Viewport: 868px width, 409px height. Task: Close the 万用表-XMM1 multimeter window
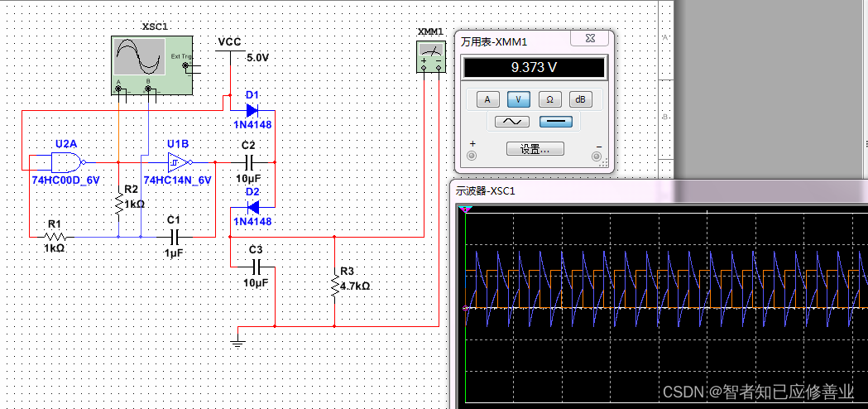tap(591, 38)
